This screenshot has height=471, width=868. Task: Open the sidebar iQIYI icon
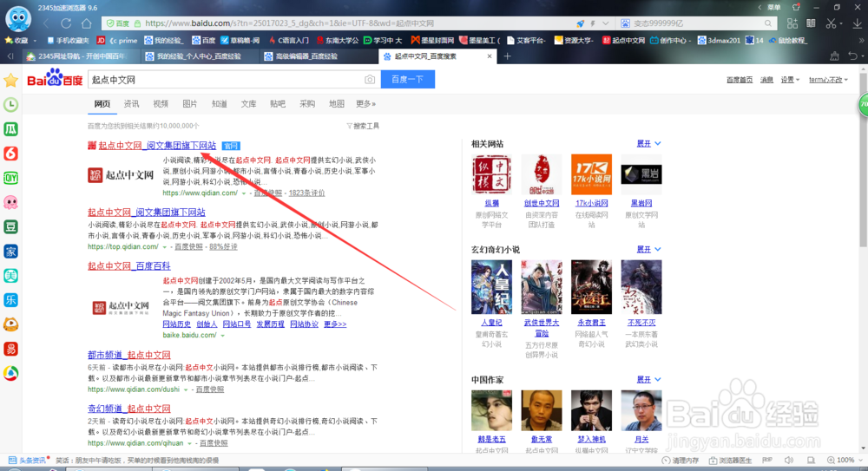(10, 178)
